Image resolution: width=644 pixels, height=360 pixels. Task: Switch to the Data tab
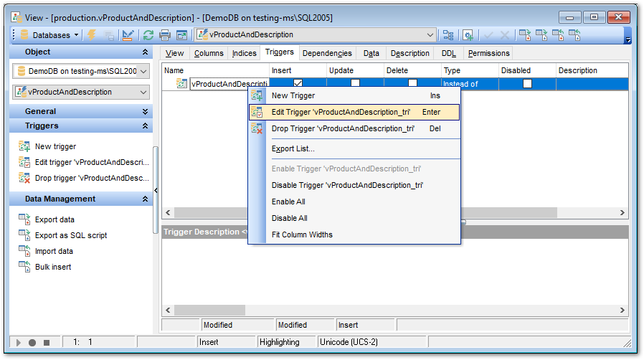tap(371, 53)
